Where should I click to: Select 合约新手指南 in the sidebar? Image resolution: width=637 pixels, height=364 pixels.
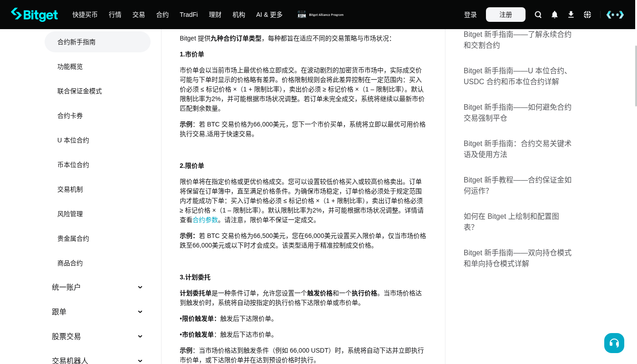(97, 42)
